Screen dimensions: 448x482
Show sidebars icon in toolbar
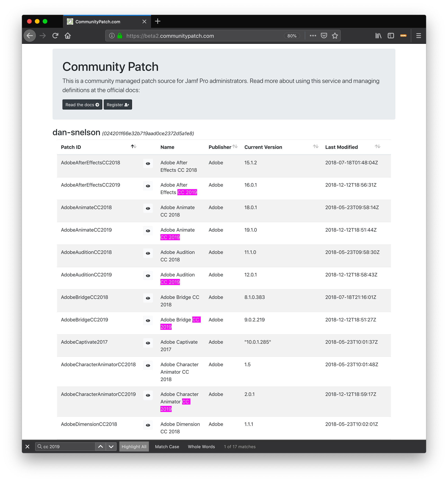point(391,36)
